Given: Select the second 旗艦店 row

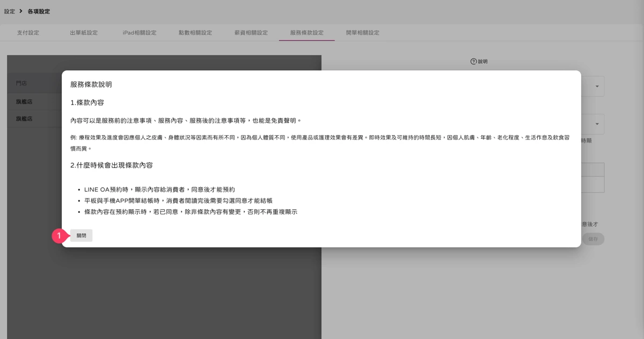Looking at the screenshot, I should [24, 119].
